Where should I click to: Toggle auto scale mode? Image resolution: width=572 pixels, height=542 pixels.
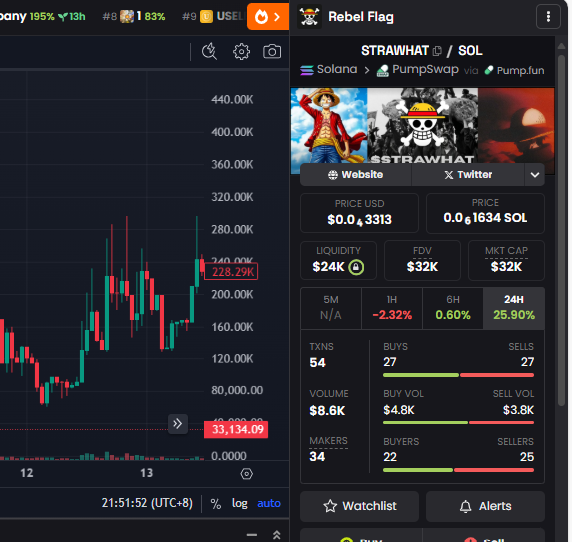(269, 504)
